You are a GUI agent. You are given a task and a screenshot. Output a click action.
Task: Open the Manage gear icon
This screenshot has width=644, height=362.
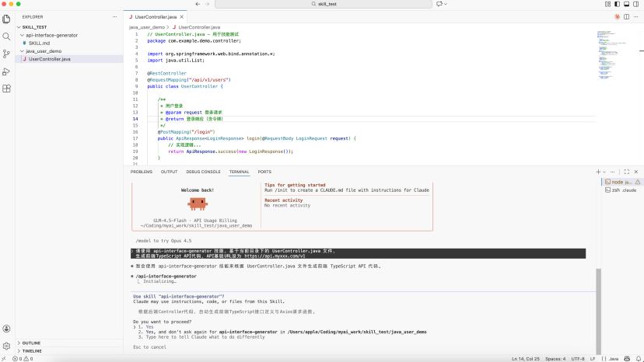click(6, 346)
